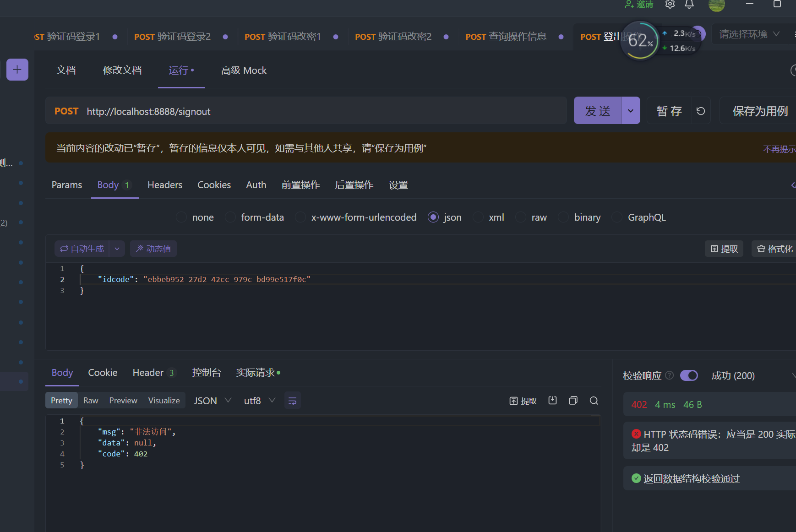This screenshot has width=796, height=532.
Task: Click the 发送 send button
Action: [598, 111]
